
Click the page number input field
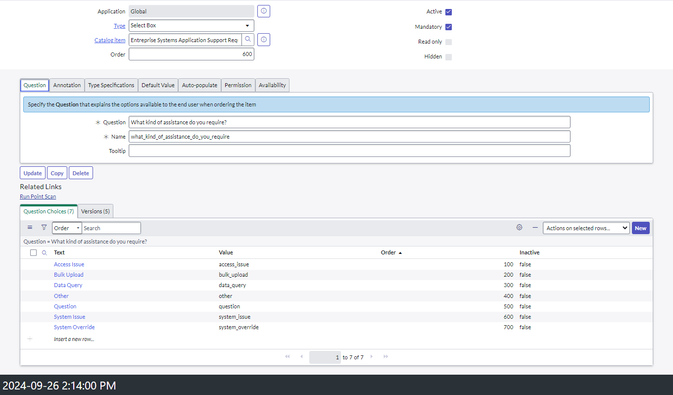pos(325,357)
